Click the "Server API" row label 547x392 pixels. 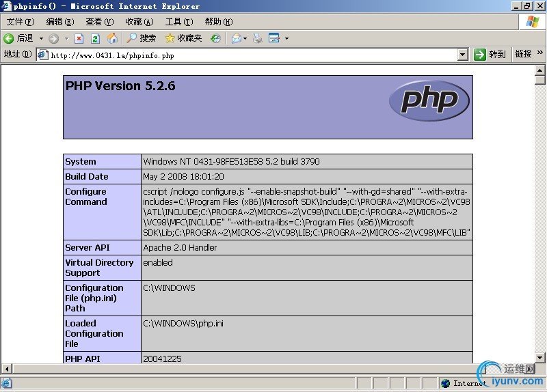(x=88, y=248)
